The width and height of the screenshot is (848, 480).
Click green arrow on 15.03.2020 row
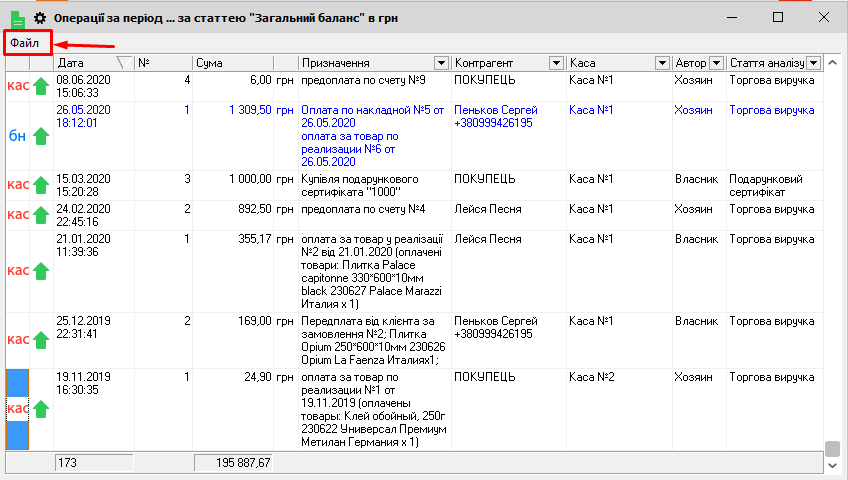pyautogui.click(x=41, y=185)
